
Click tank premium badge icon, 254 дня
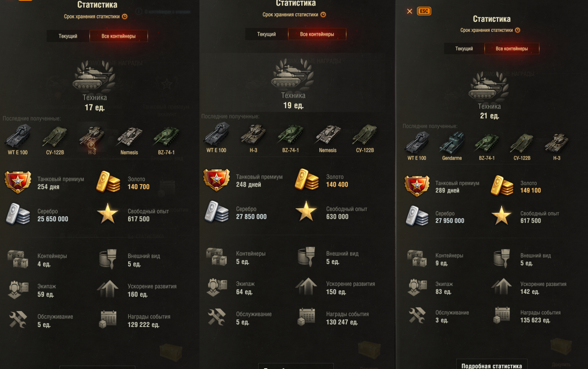click(18, 182)
